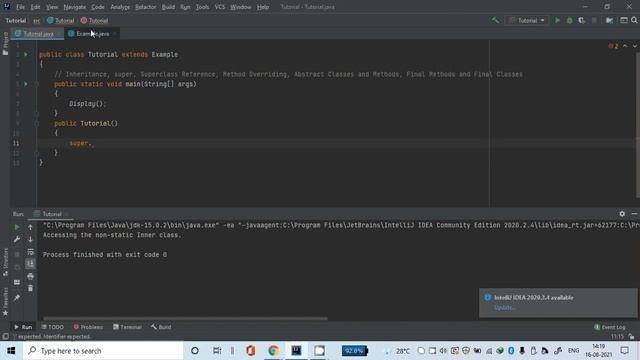Open the Refactor menu
Viewport: 640px width, 360px height.
click(146, 7)
